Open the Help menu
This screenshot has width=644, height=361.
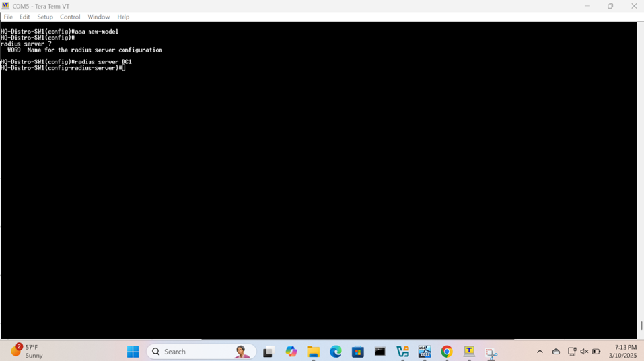tap(124, 17)
